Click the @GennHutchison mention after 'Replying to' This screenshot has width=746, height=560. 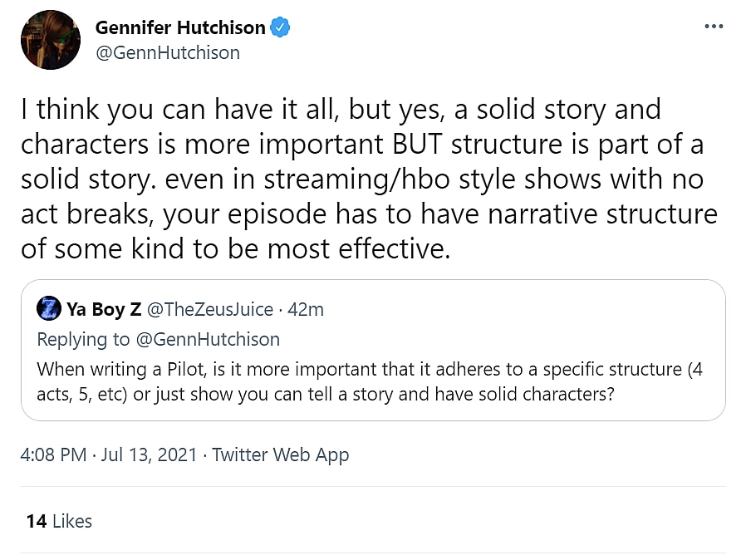click(x=208, y=339)
